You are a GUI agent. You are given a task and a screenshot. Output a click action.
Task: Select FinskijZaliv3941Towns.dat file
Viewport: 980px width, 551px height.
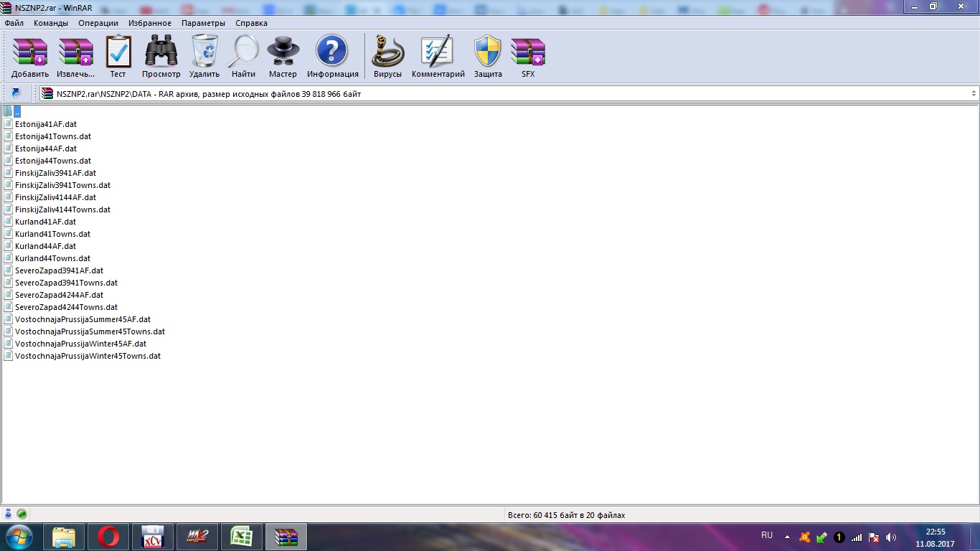tap(62, 185)
